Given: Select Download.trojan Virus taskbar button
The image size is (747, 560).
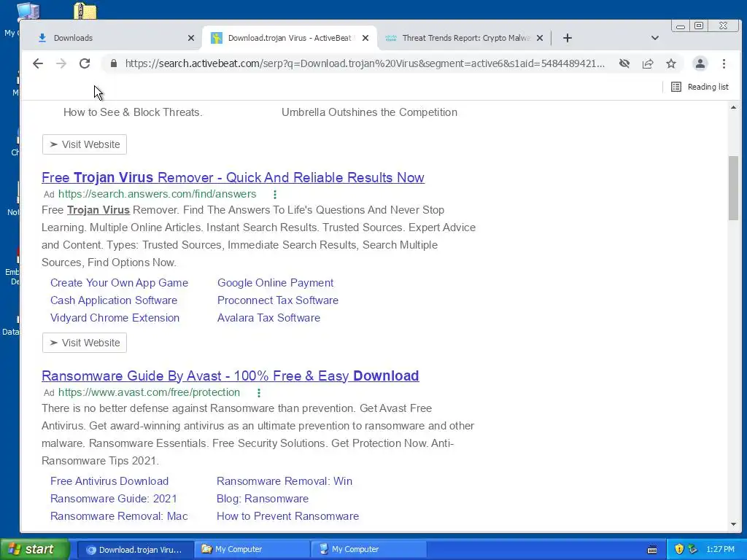Looking at the screenshot, I should coord(135,550).
